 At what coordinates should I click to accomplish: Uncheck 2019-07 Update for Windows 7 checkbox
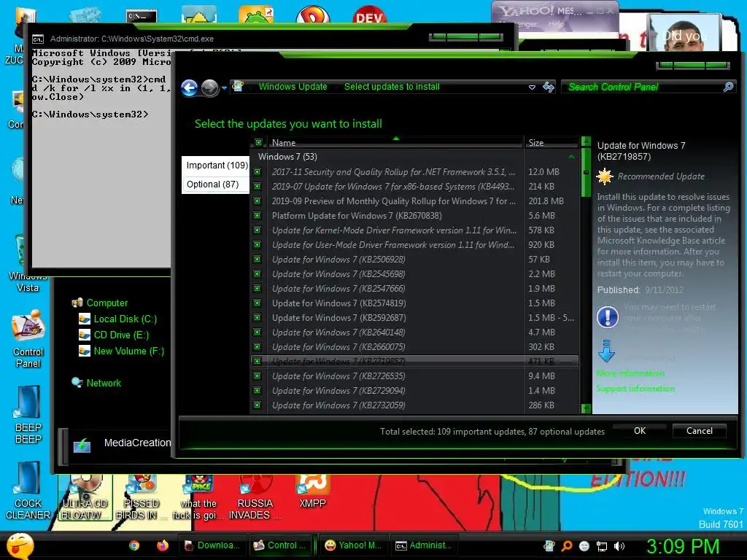258,187
